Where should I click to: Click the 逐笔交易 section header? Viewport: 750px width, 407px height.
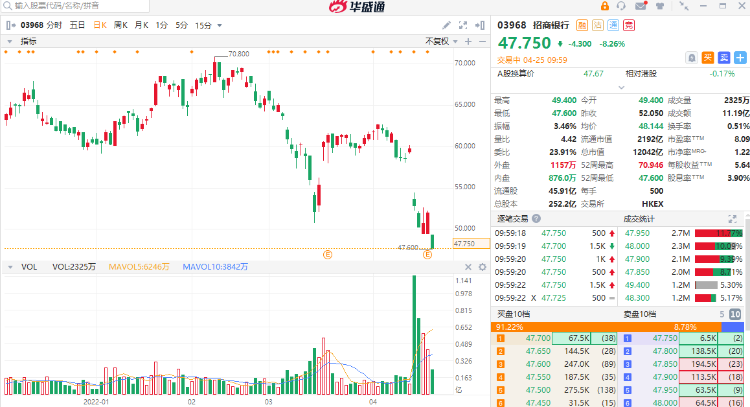(512, 219)
